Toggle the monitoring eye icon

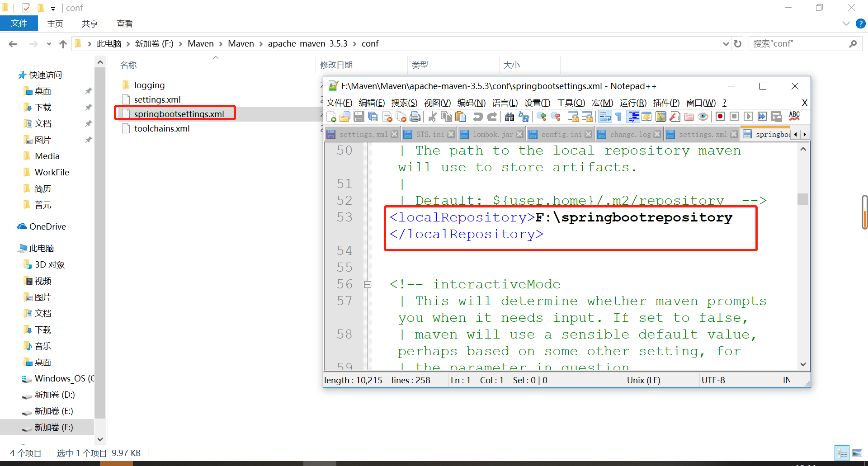[703, 117]
